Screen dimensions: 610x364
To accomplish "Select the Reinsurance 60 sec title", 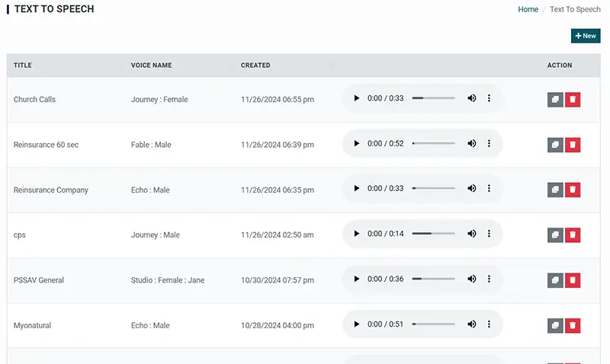I will pos(46,145).
